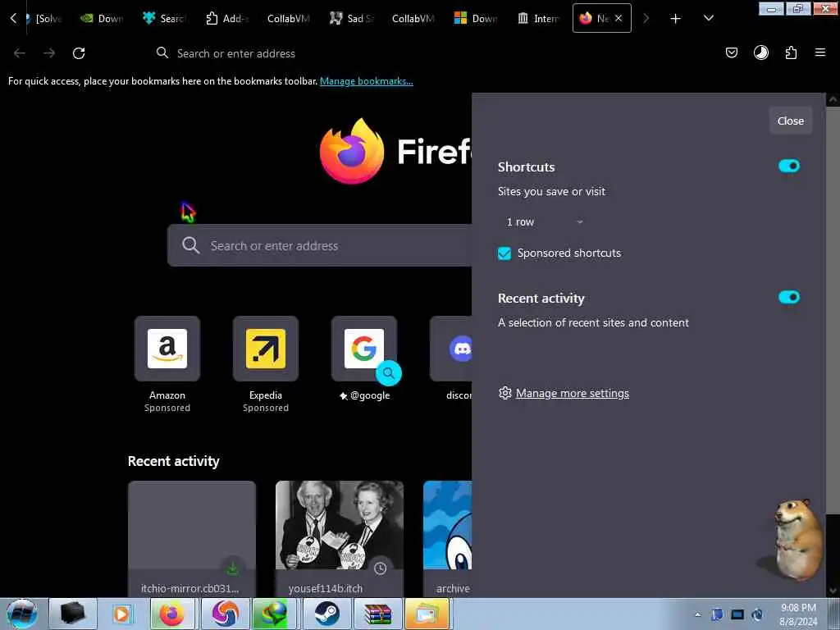Open the Firefox application menu
Screen dimensions: 840x630
[819, 52]
